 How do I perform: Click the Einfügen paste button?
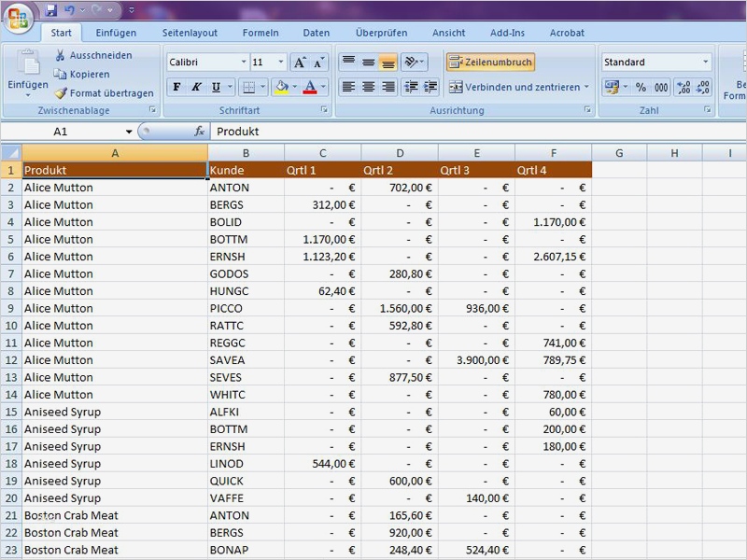[x=28, y=70]
